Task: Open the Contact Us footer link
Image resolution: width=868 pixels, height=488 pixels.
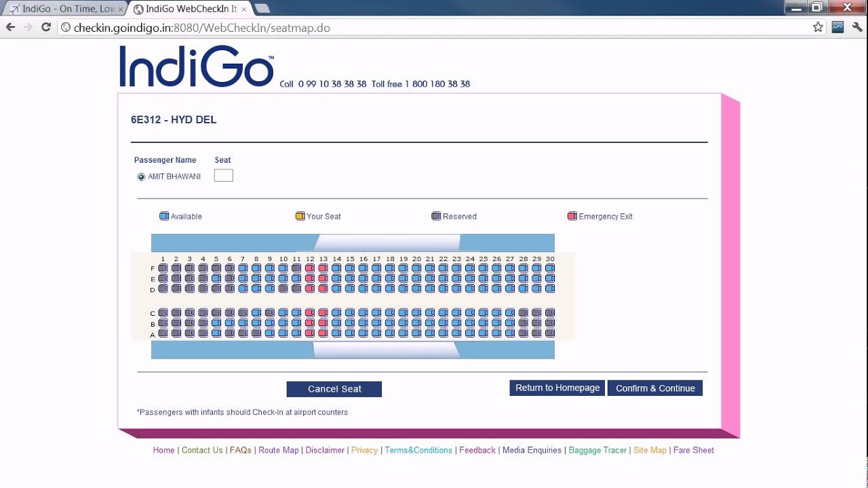Action: click(202, 450)
